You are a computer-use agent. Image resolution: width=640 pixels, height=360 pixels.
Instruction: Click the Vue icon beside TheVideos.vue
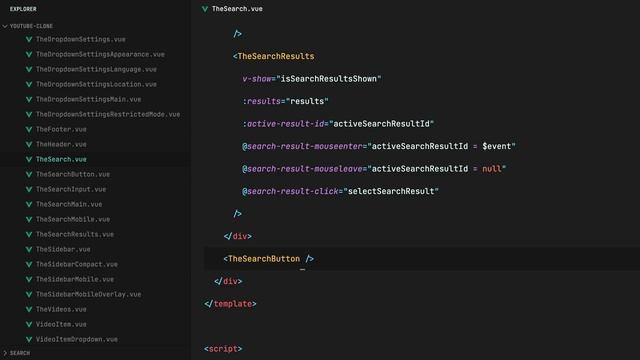pyautogui.click(x=29, y=309)
